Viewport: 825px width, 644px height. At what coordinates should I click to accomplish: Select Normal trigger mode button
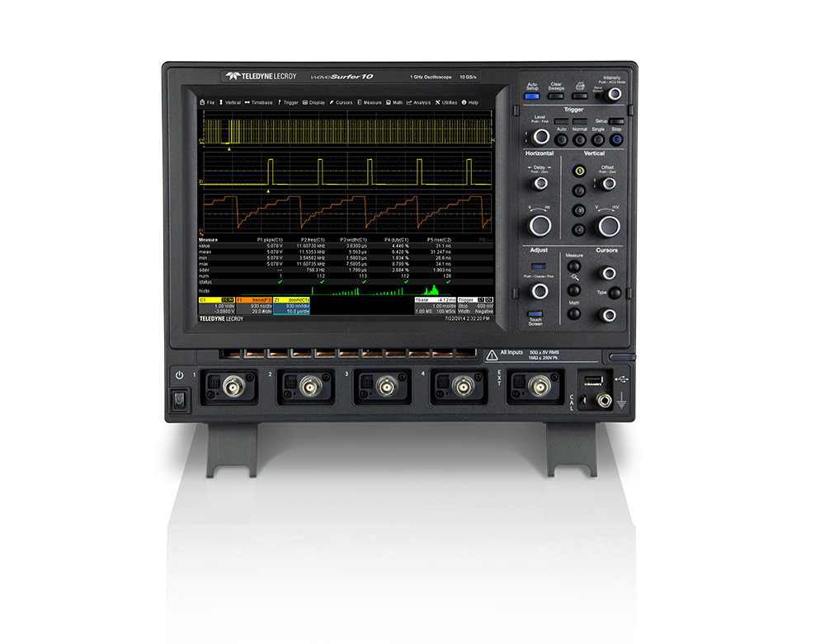click(x=579, y=140)
